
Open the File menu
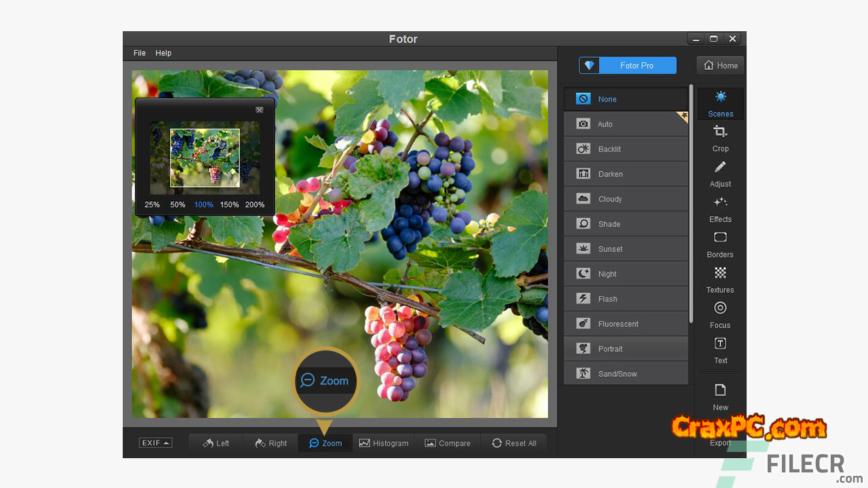140,53
